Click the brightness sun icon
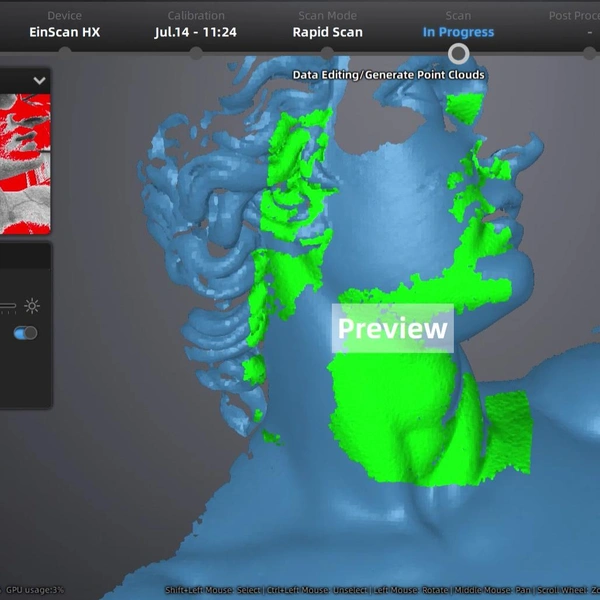 click(32, 306)
